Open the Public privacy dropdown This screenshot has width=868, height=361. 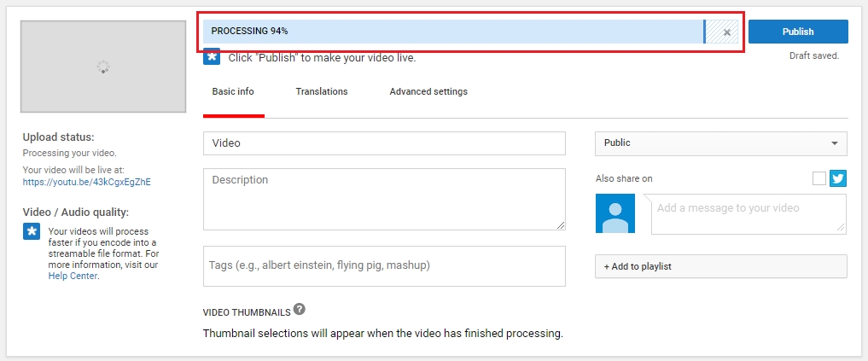coord(720,143)
